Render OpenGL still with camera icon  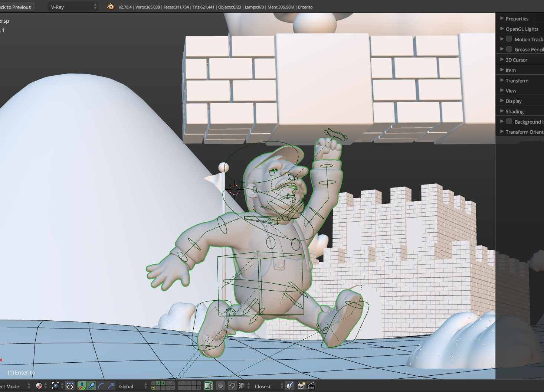click(x=301, y=386)
